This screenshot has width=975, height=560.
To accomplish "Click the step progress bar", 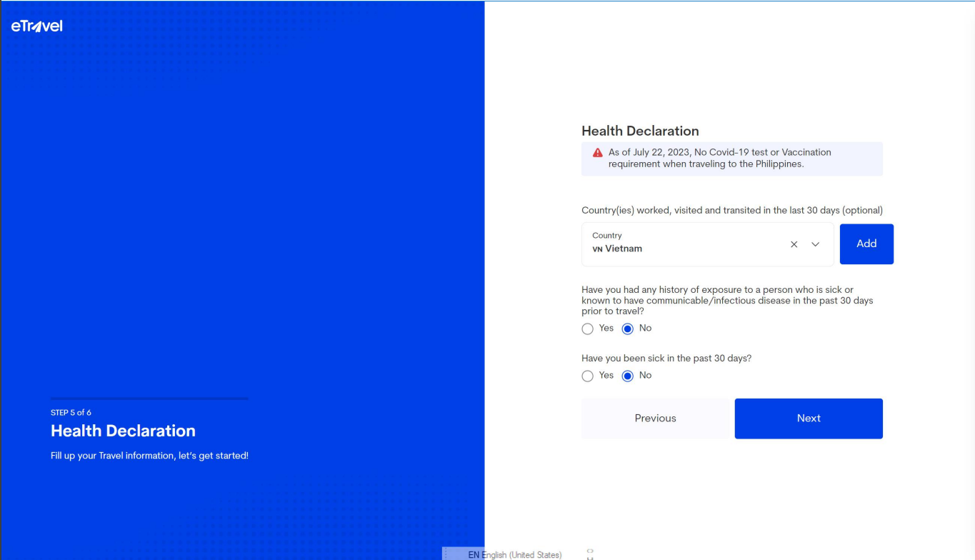I will tap(149, 399).
